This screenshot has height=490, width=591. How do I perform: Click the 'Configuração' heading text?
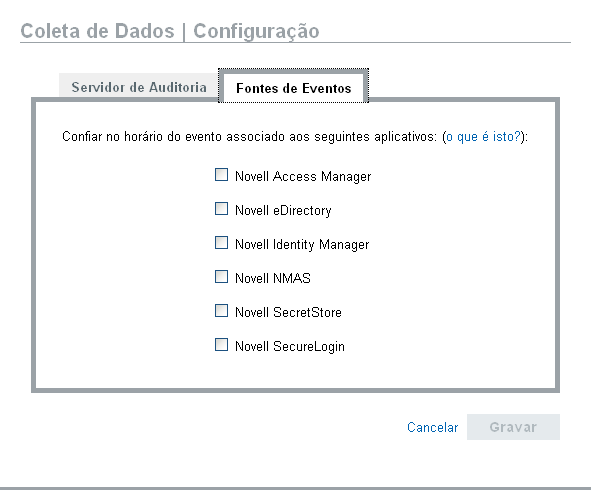tap(256, 32)
